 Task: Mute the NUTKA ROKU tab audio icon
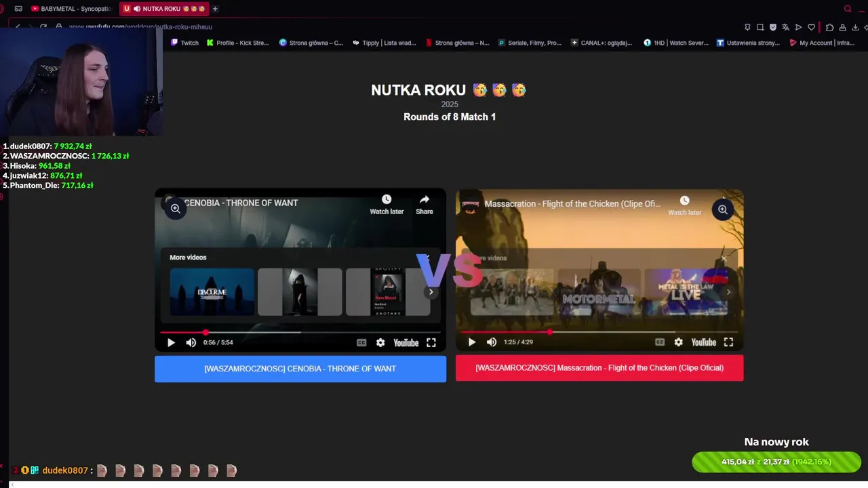click(x=137, y=9)
